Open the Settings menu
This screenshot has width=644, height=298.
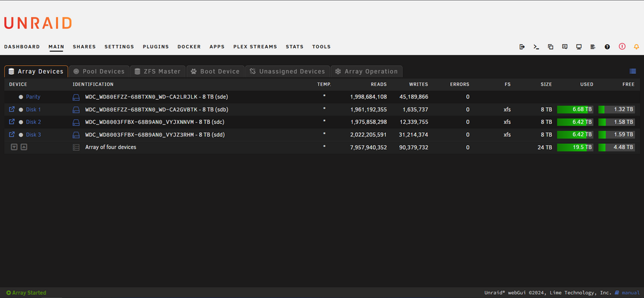119,47
